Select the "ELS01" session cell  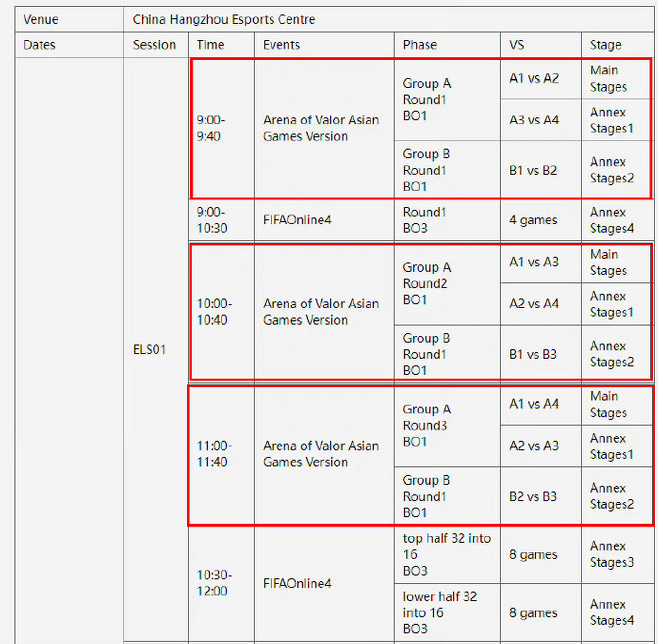coord(155,350)
